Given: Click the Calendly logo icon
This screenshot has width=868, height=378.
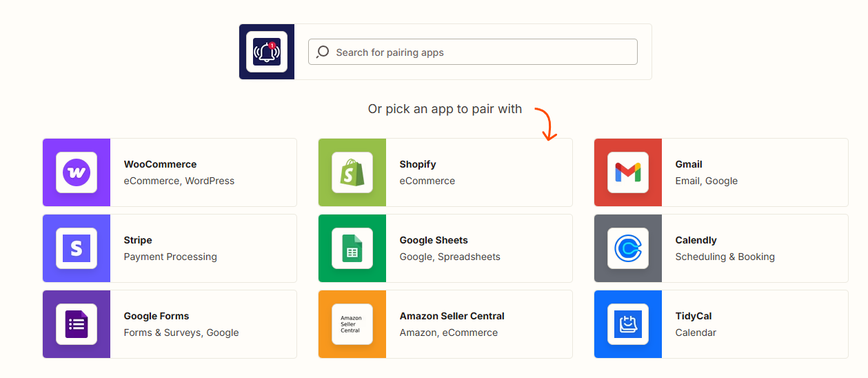Looking at the screenshot, I should click(x=628, y=248).
